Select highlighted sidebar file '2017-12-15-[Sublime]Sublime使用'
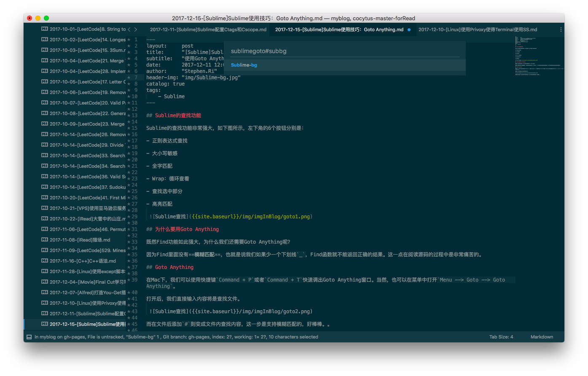 87,324
